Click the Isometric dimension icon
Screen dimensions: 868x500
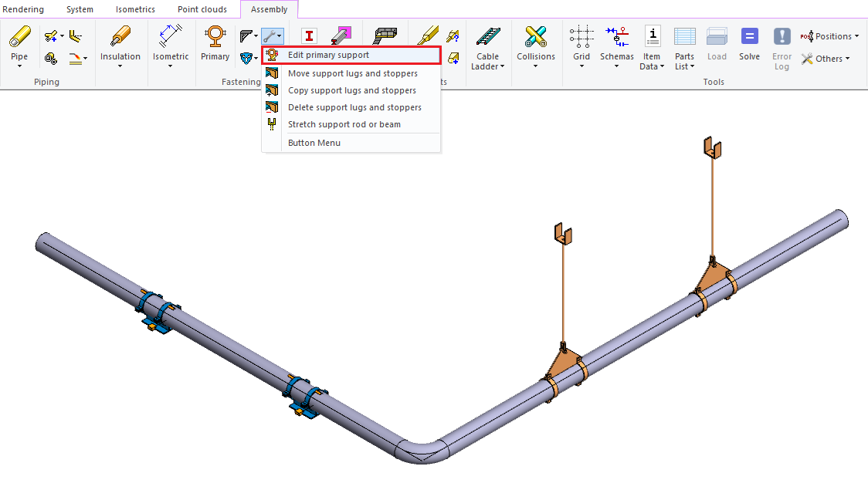(171, 37)
